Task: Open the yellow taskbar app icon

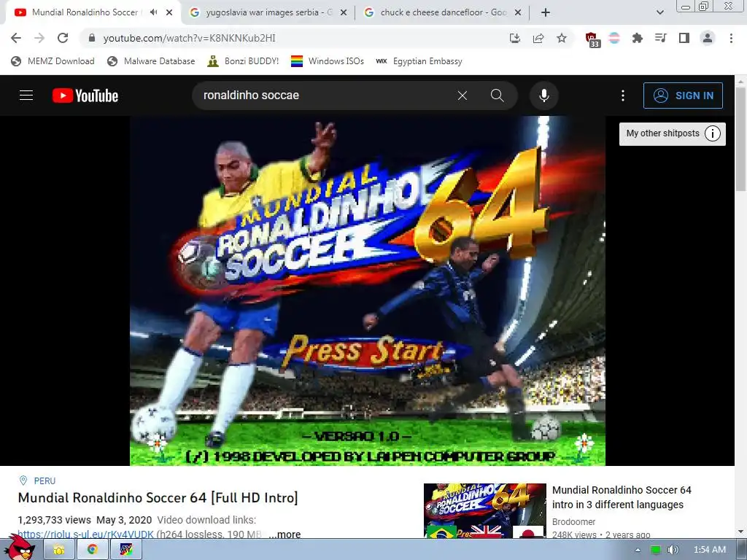Action: (58, 550)
